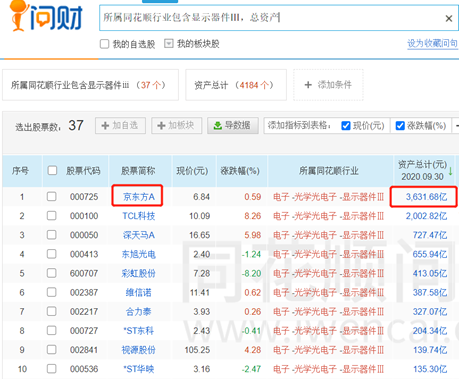Check the box for stock 000727
The height and width of the screenshot is (379, 459).
click(51, 330)
